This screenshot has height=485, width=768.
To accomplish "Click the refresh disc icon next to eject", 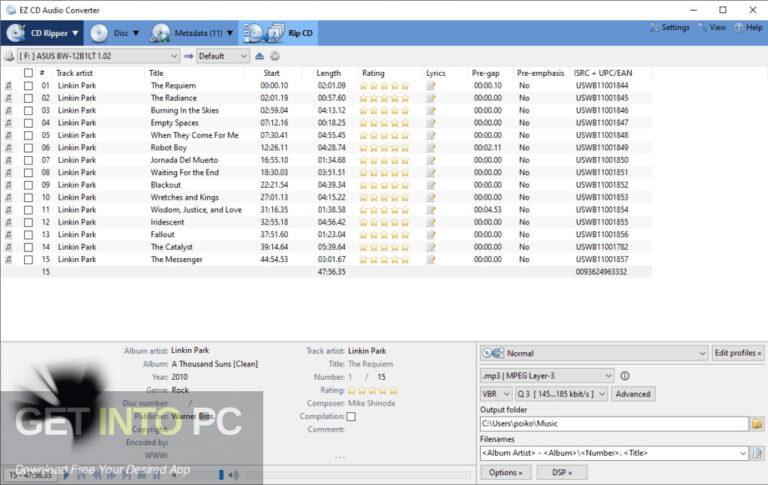I will point(275,56).
